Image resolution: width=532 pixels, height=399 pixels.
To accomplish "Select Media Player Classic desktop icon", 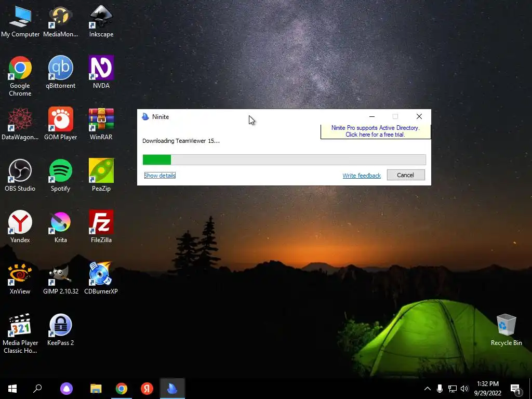I will (x=20, y=334).
